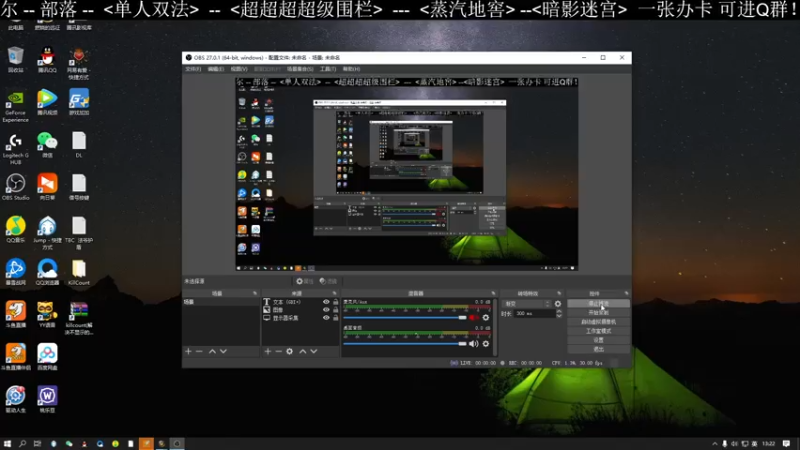Click the transition duration 300 ms field

[x=534, y=313]
